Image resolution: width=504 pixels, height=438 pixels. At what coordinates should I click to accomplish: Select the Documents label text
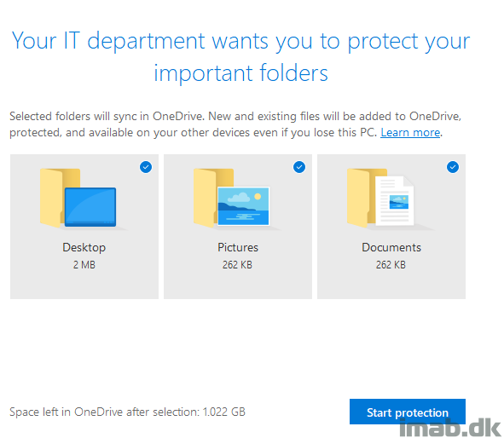391,247
